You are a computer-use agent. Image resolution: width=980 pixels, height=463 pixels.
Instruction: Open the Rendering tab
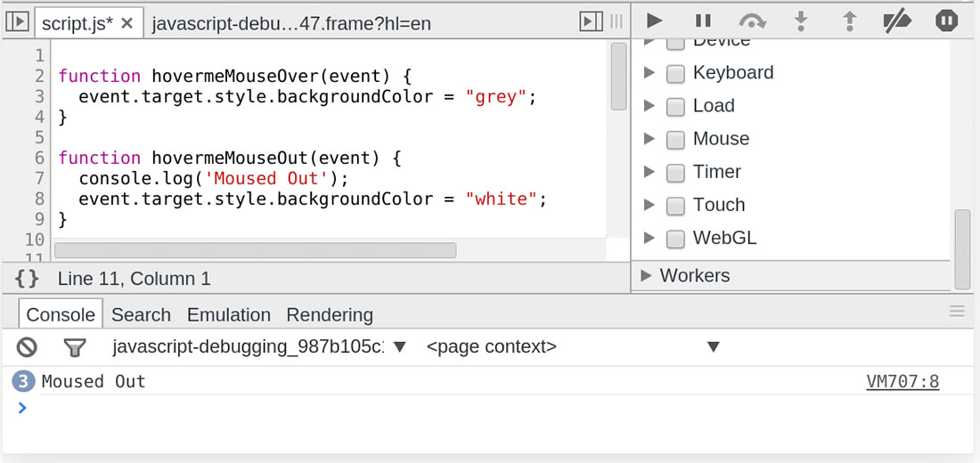click(330, 314)
